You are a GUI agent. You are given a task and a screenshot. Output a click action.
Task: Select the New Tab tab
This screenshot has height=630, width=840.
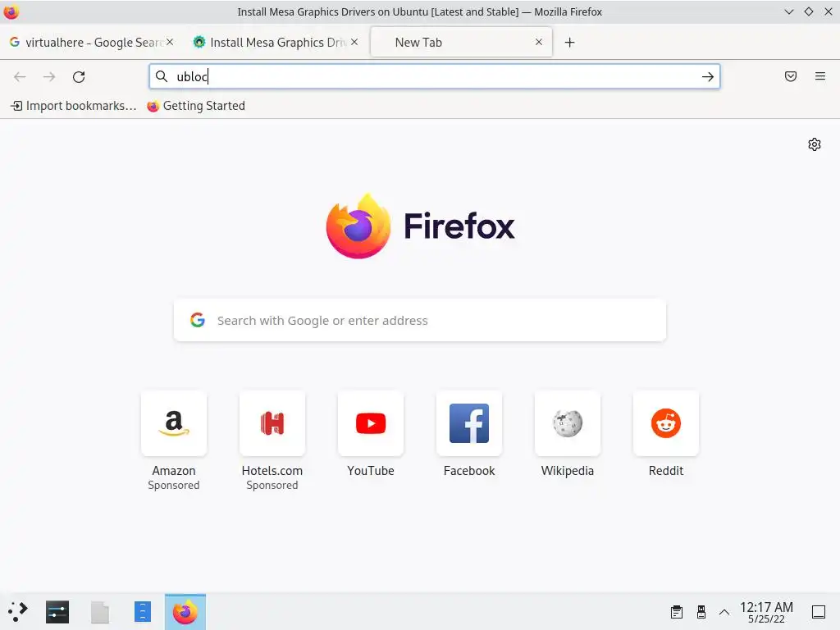click(461, 43)
